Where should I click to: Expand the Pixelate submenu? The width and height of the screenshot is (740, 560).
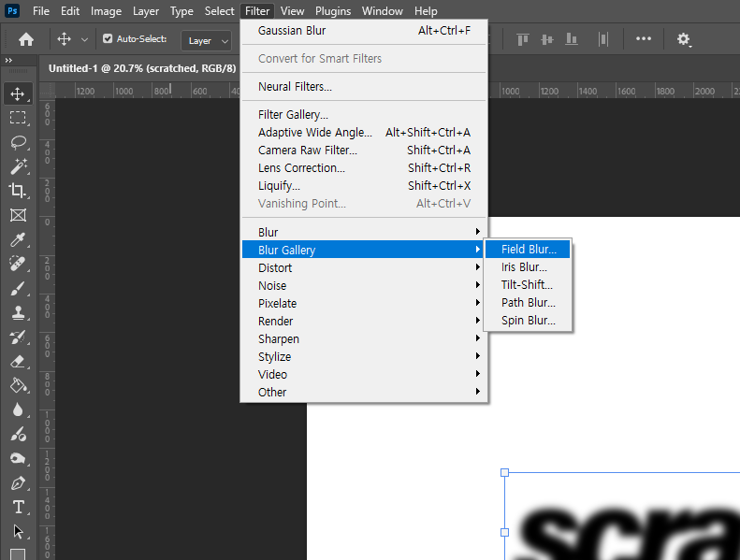point(364,303)
